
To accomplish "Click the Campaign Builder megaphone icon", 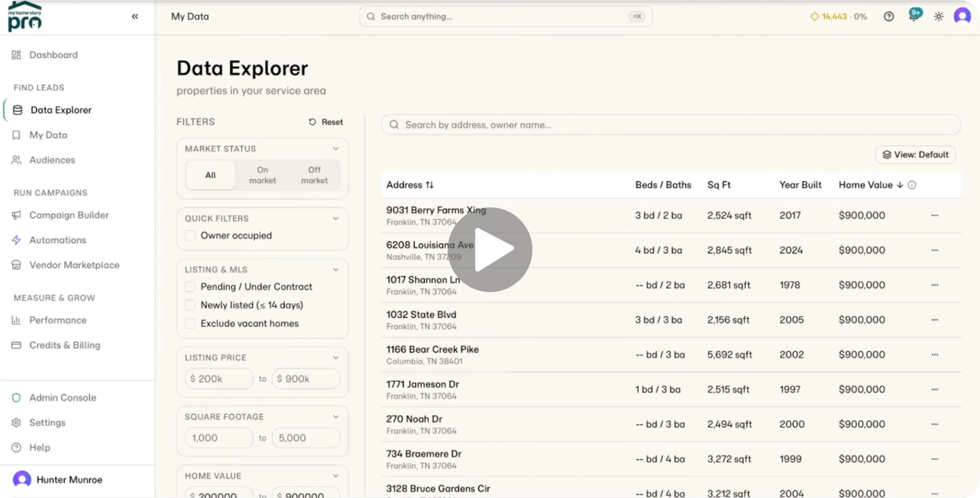I will (16, 215).
